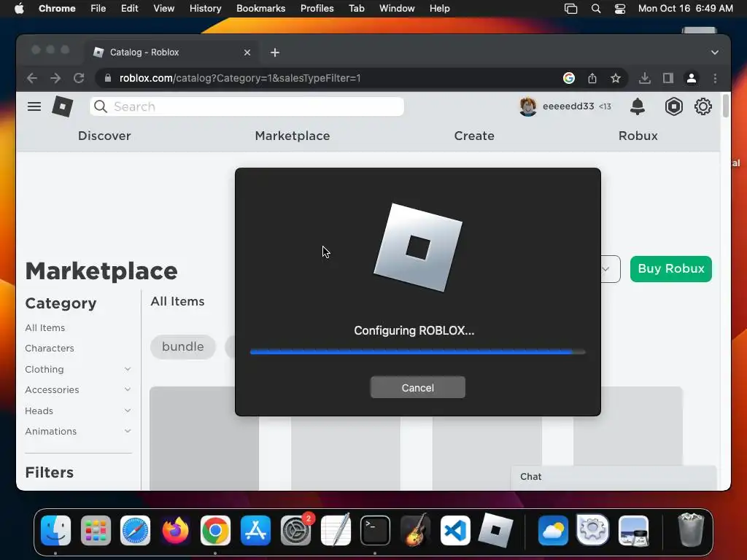This screenshot has width=747, height=560.
Task: Open the Apple menu
Action: coord(19,8)
